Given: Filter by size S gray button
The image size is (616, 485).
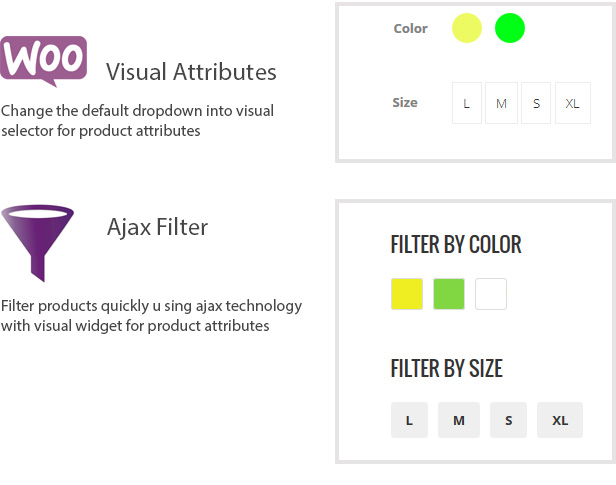Looking at the screenshot, I should pos(508,420).
